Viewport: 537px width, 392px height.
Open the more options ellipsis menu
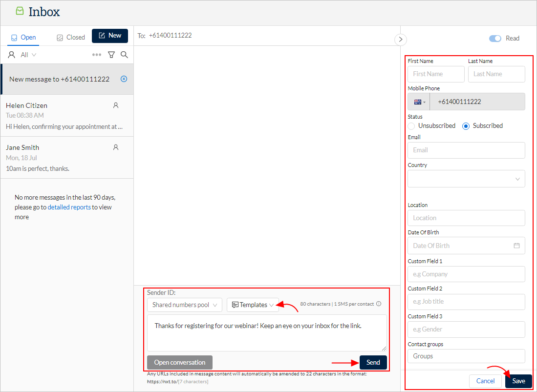point(97,54)
